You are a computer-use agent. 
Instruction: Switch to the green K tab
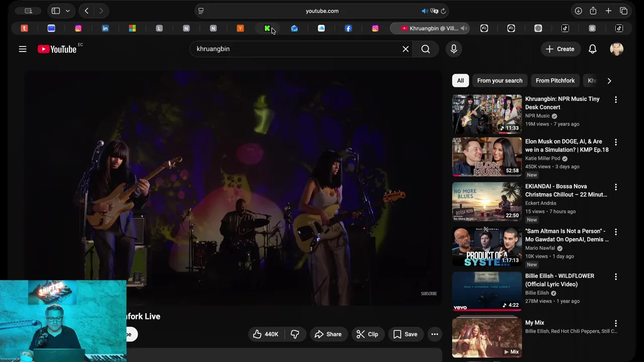pyautogui.click(x=267, y=28)
